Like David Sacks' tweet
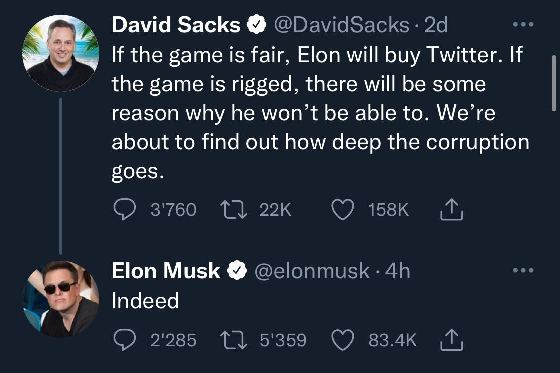 pyautogui.click(x=343, y=209)
